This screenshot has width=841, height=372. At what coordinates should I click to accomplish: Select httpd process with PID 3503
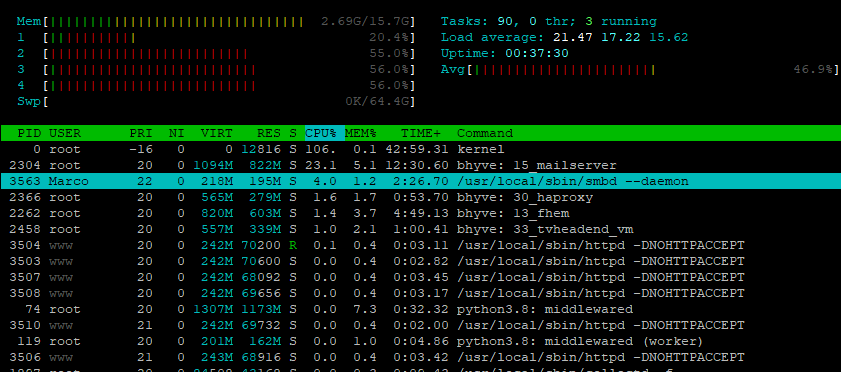tap(420, 261)
